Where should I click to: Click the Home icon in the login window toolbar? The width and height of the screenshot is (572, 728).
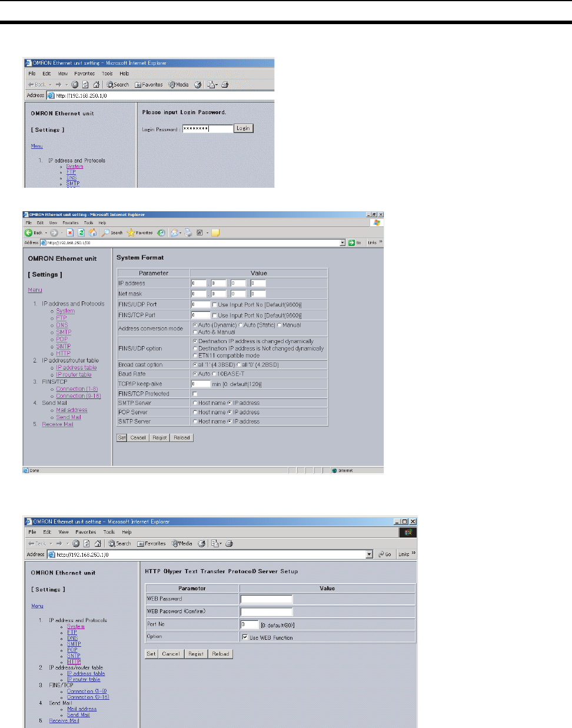[x=97, y=85]
